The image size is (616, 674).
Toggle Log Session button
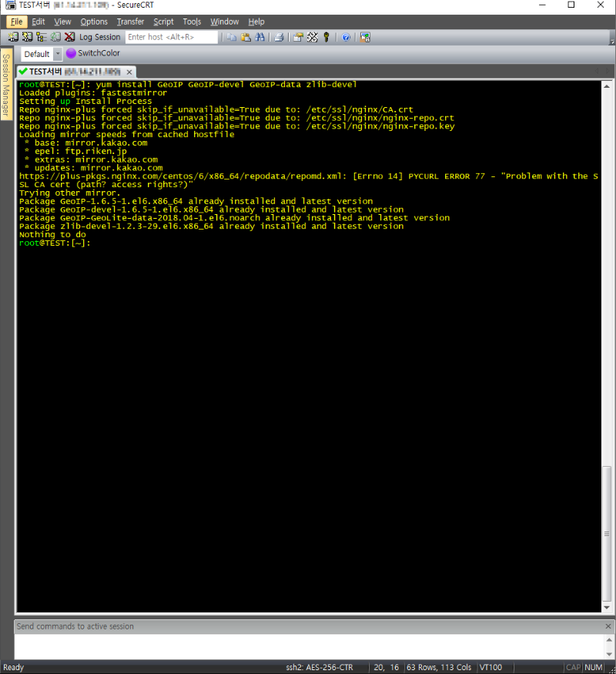(99, 37)
